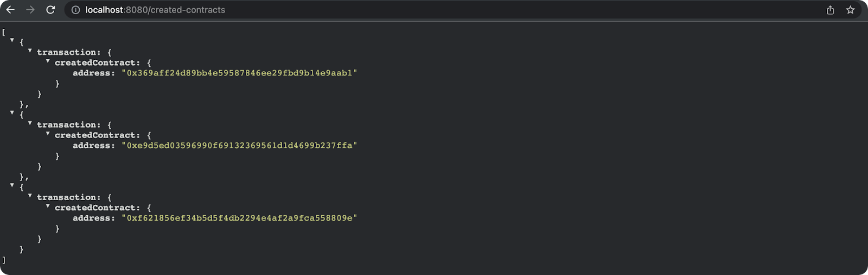Collapse the second transaction node
The width and height of the screenshot is (868, 275).
(30, 123)
